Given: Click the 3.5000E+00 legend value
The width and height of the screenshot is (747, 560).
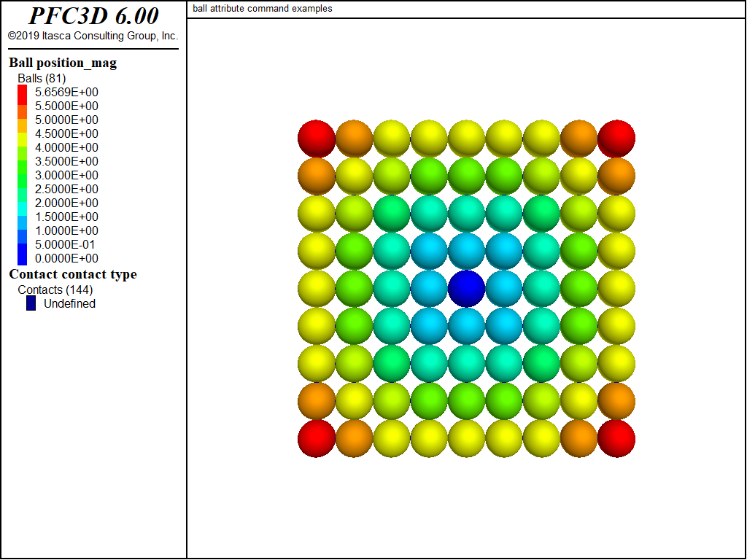Looking at the screenshot, I should [66, 161].
